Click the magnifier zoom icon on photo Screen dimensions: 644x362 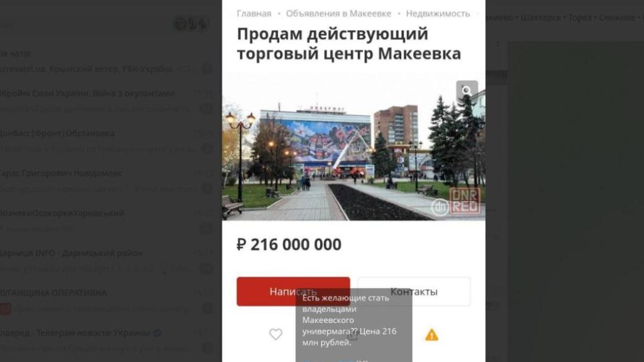coord(467,91)
